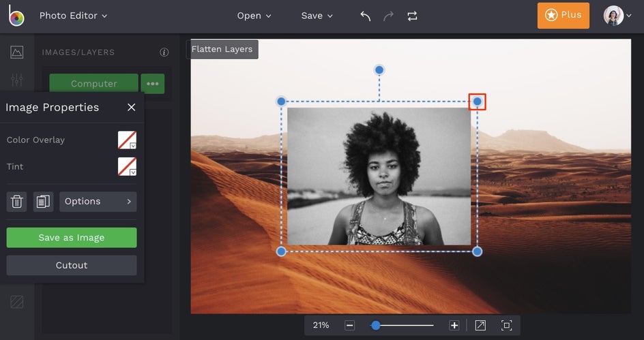Open the Tint swatch dropdown
Image resolution: width=644 pixels, height=340 pixels.
[127, 166]
